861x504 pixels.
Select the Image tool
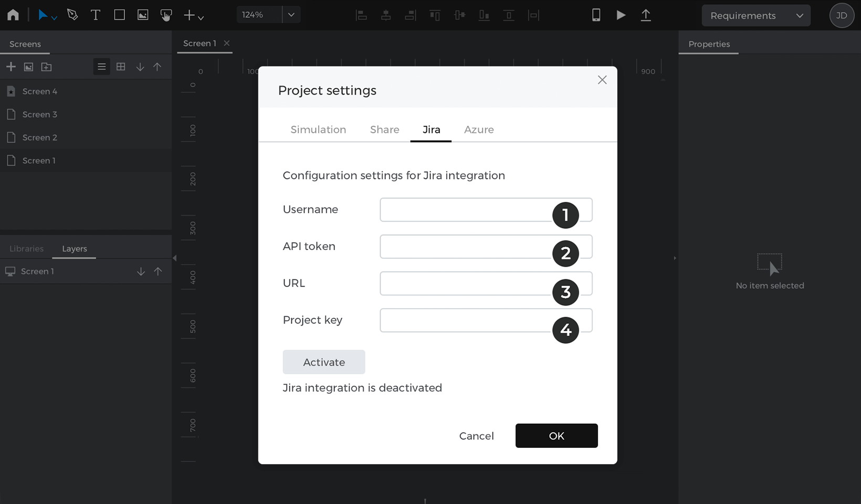[x=143, y=15]
